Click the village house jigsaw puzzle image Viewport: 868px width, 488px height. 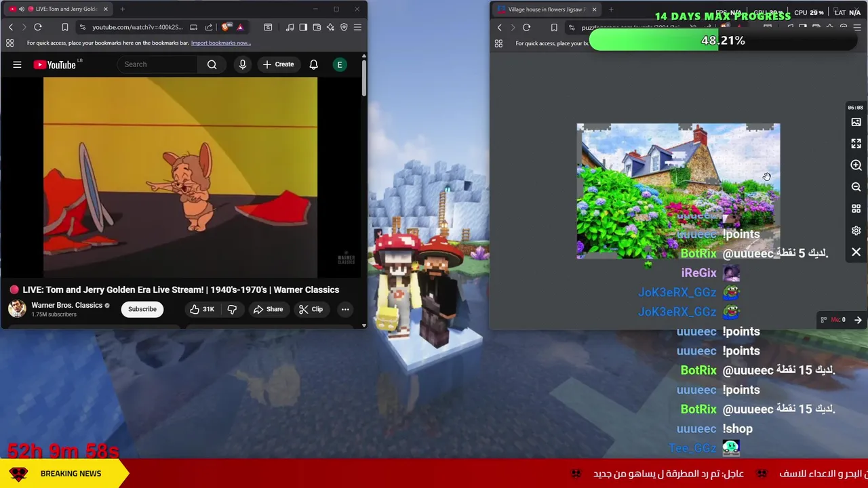point(678,191)
